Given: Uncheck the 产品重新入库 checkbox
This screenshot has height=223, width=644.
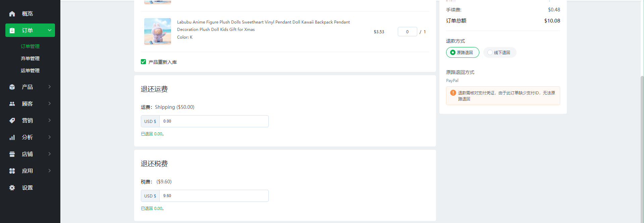Looking at the screenshot, I should pos(144,62).
